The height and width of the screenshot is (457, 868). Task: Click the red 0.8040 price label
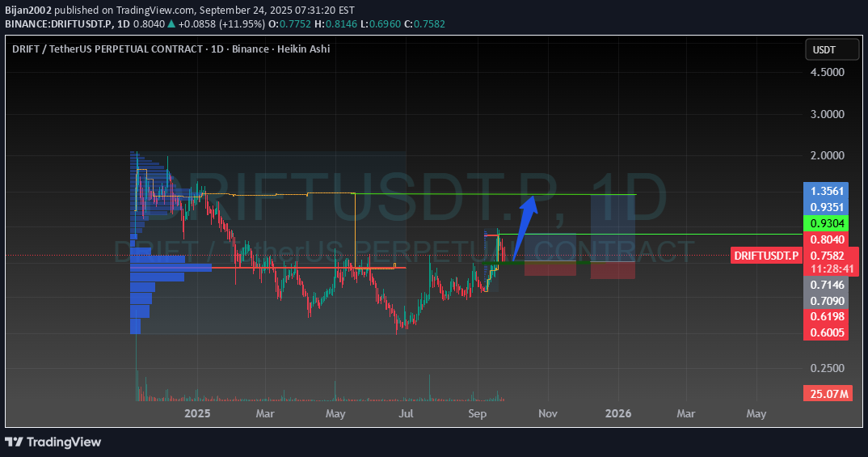(x=827, y=239)
